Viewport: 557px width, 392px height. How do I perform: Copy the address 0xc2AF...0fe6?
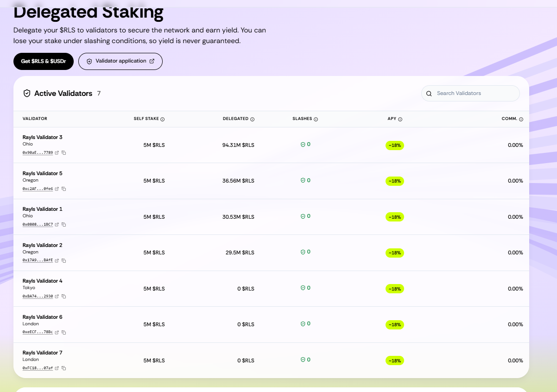tap(64, 189)
